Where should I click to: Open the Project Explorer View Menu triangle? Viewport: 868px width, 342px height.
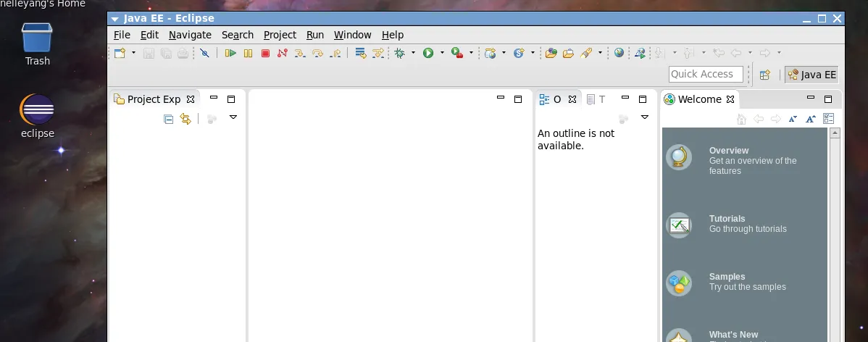click(233, 117)
